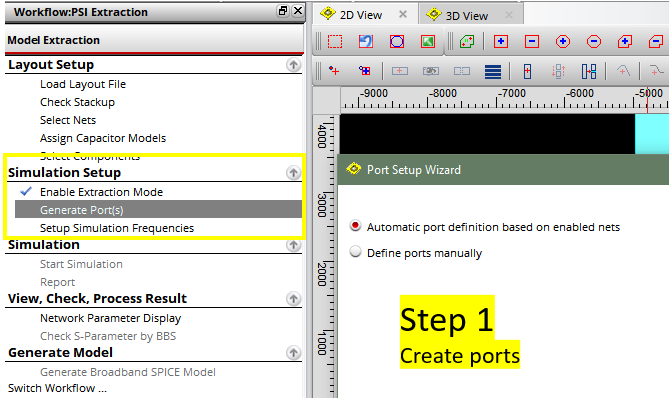The width and height of the screenshot is (669, 398).
Task: Click the vertical component with red plus icon
Action: [x=527, y=71]
